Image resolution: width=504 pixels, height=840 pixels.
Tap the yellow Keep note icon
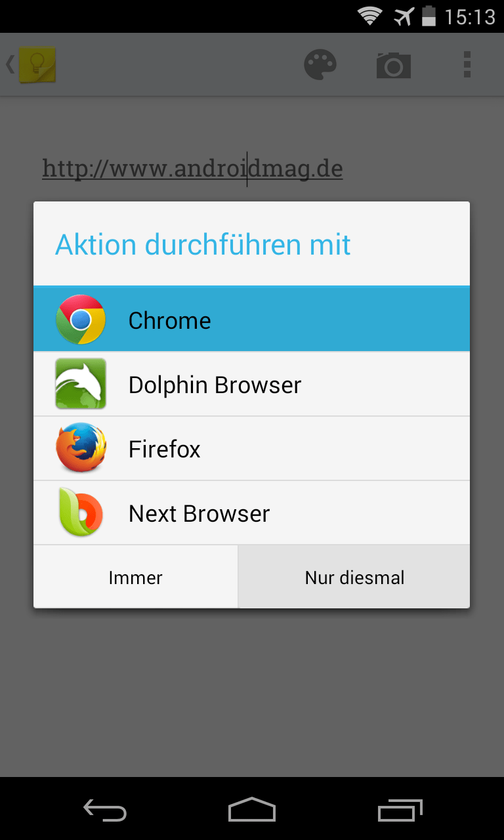pos(37,64)
